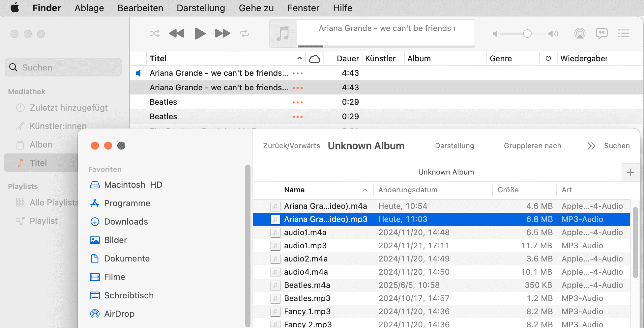Skip forward to next track
644x328 pixels.
[222, 34]
